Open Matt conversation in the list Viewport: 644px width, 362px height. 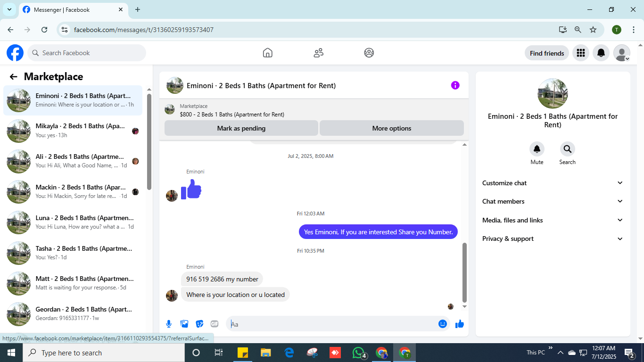pyautogui.click(x=73, y=283)
